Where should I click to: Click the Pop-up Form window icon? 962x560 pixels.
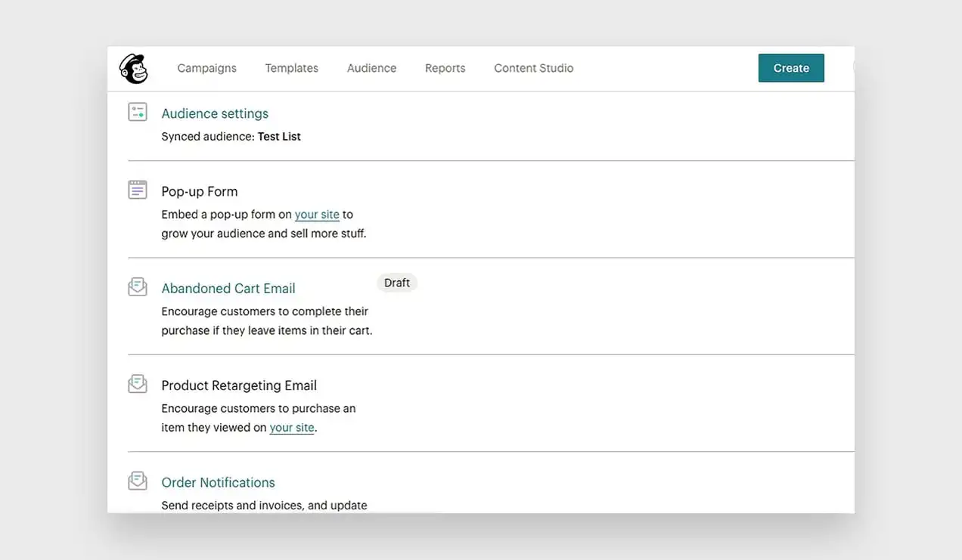click(138, 190)
